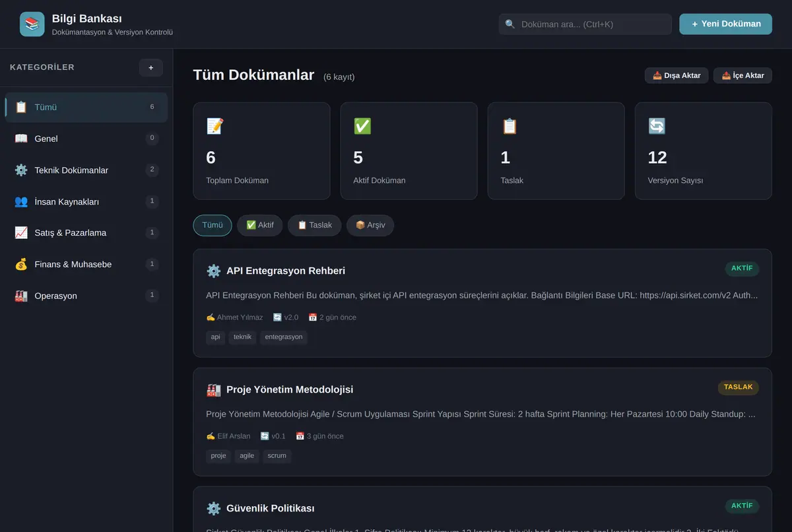
Task: Click the chart icon beside Satış & Pazarlama
Action: (x=21, y=233)
